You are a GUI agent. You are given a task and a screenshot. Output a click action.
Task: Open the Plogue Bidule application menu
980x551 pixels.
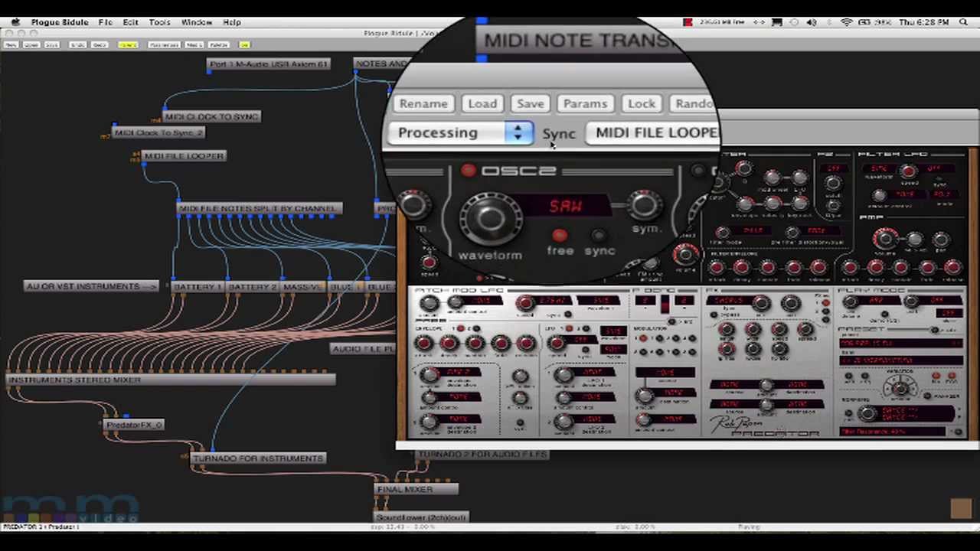point(60,22)
